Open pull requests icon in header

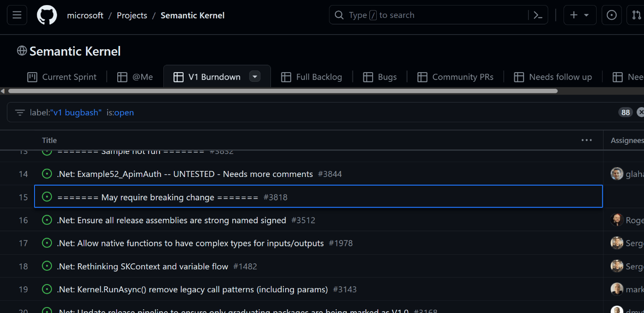(636, 15)
